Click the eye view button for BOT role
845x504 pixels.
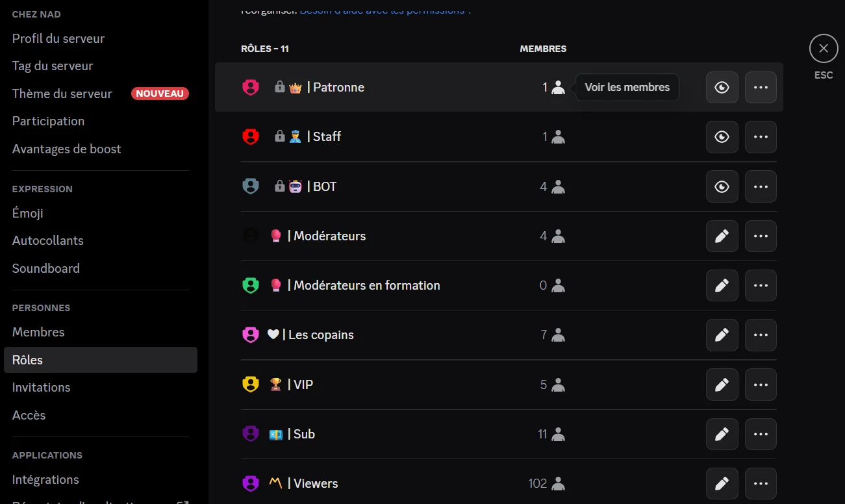722,186
